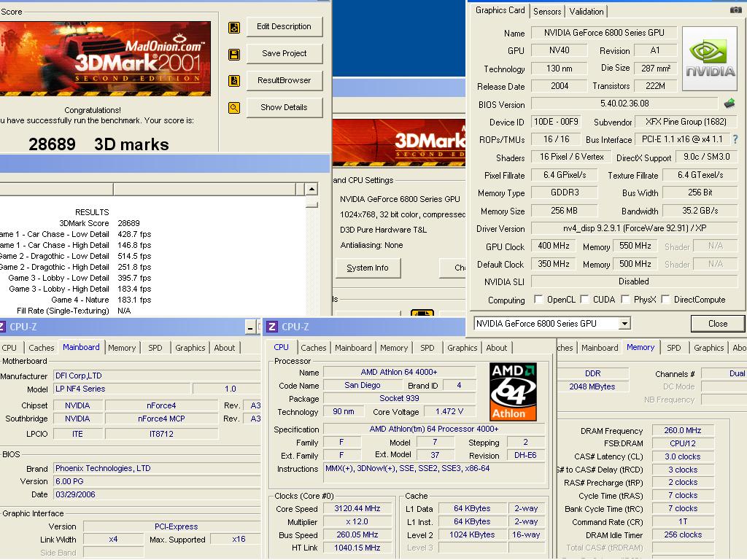Viewport: 747px width, 560px height.
Task: Click the BIOS Date value 03/29/2006
Action: coord(158,495)
